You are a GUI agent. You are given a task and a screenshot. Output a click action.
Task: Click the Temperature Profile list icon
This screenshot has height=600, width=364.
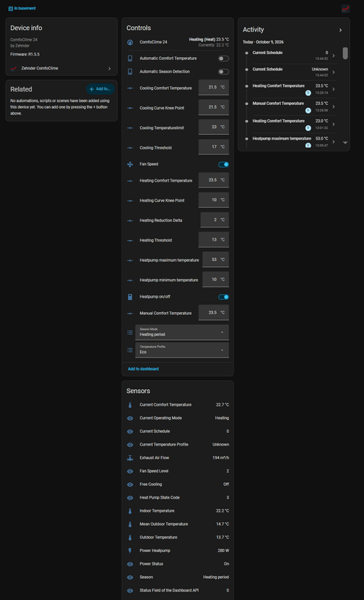(x=130, y=350)
